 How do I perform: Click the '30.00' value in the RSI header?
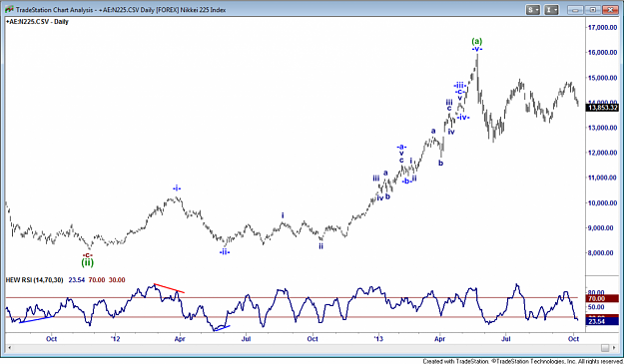coord(117,280)
